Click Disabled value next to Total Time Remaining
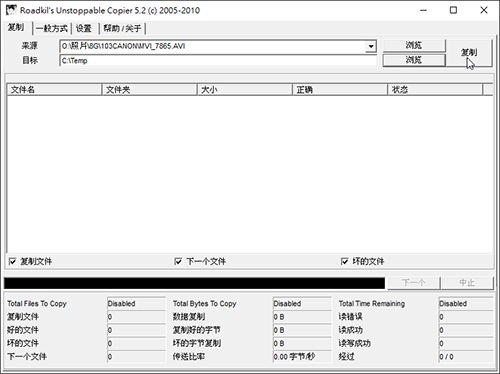 (x=466, y=304)
